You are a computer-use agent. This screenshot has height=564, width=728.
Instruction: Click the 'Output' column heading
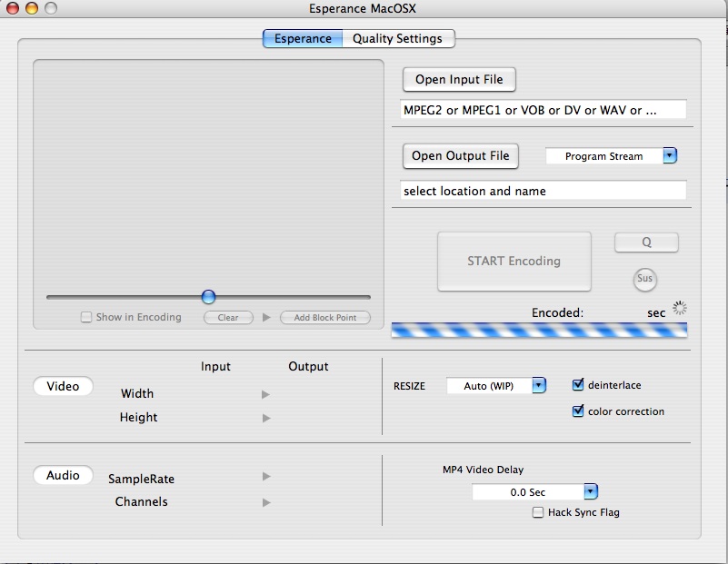click(x=308, y=366)
